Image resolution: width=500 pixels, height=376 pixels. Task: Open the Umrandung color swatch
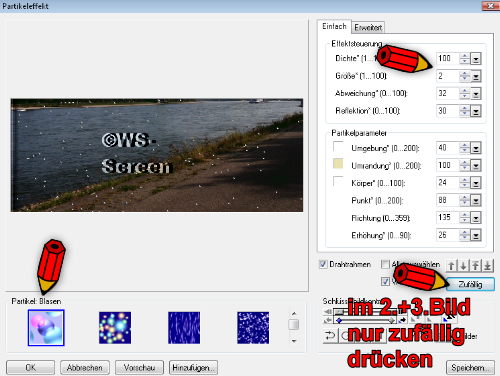point(338,164)
